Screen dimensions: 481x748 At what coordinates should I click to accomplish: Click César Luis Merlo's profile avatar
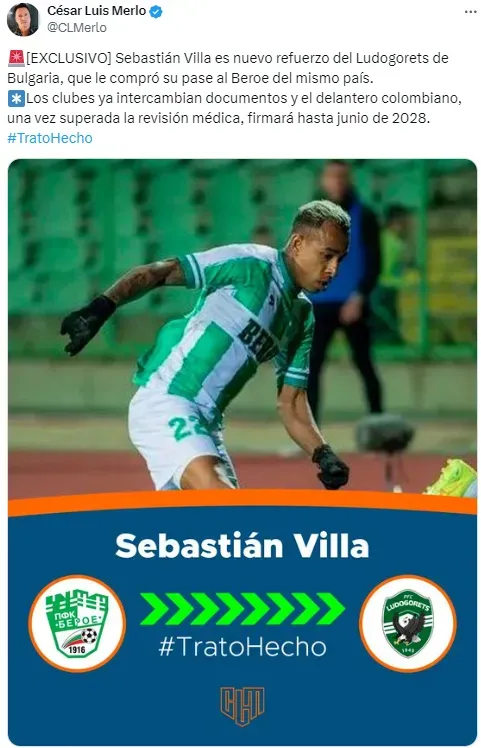coord(22,20)
